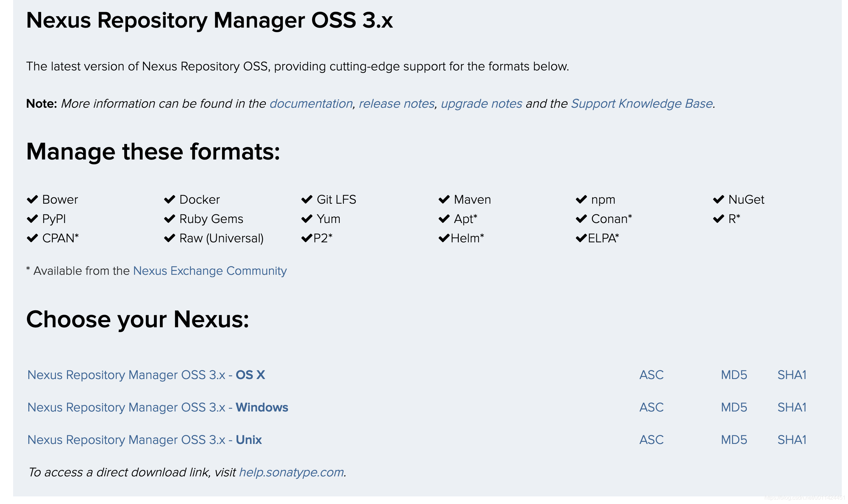Open the MD5 checksum for Unix

coord(734,440)
